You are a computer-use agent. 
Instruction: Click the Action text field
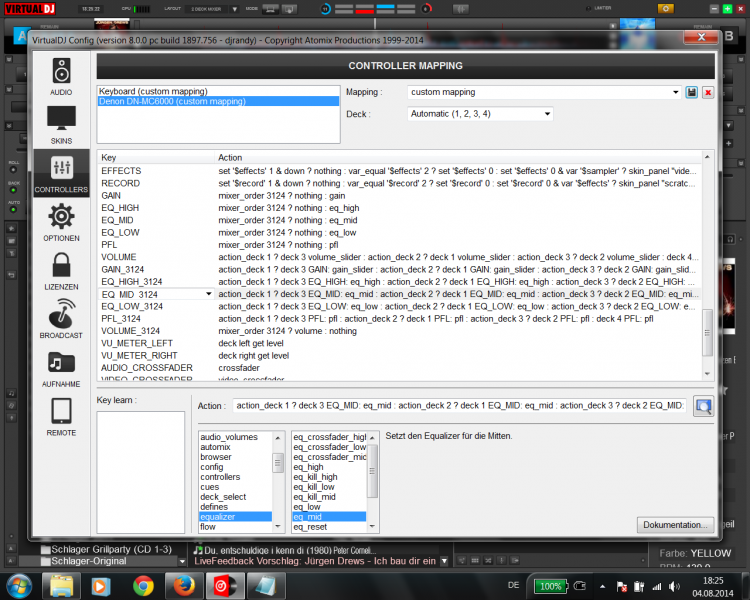[x=460, y=406]
